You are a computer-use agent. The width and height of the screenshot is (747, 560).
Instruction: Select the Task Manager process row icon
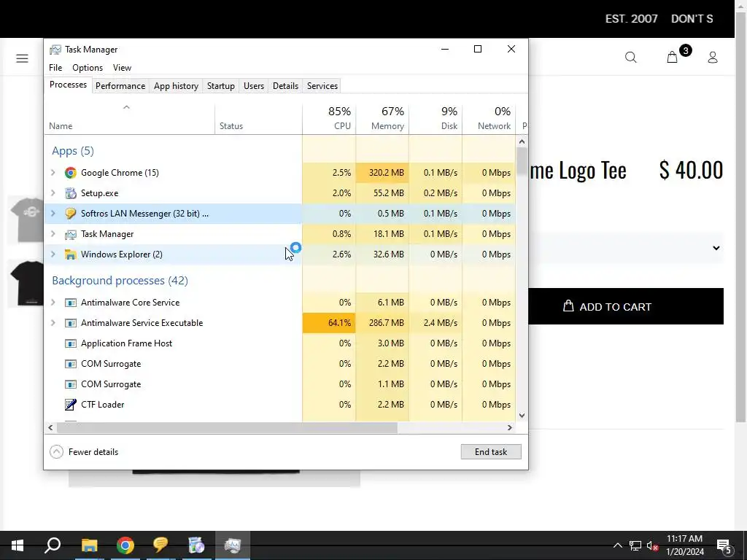71,234
